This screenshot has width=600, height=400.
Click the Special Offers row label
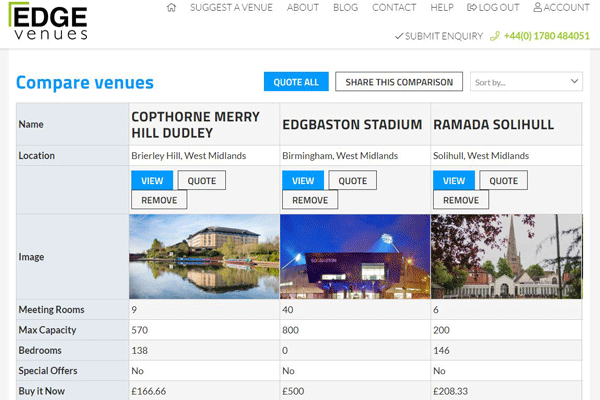click(48, 371)
